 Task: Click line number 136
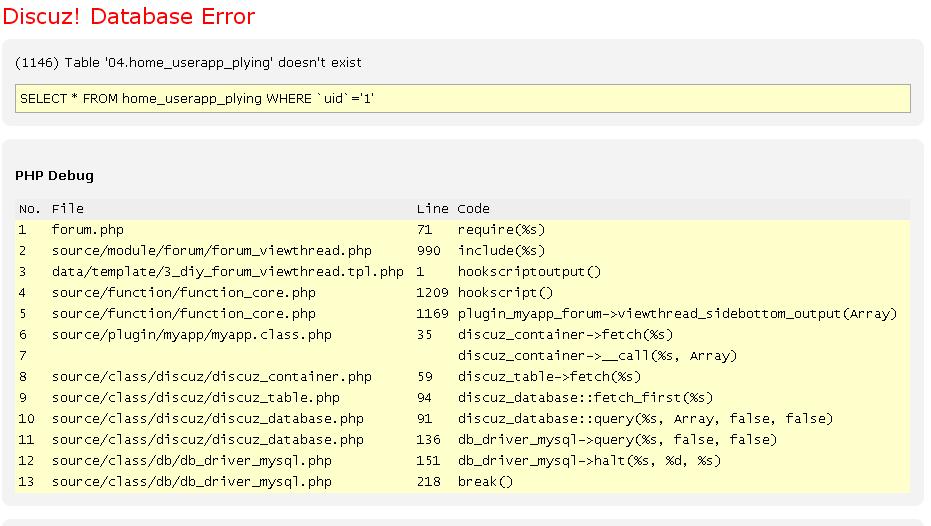click(429, 440)
